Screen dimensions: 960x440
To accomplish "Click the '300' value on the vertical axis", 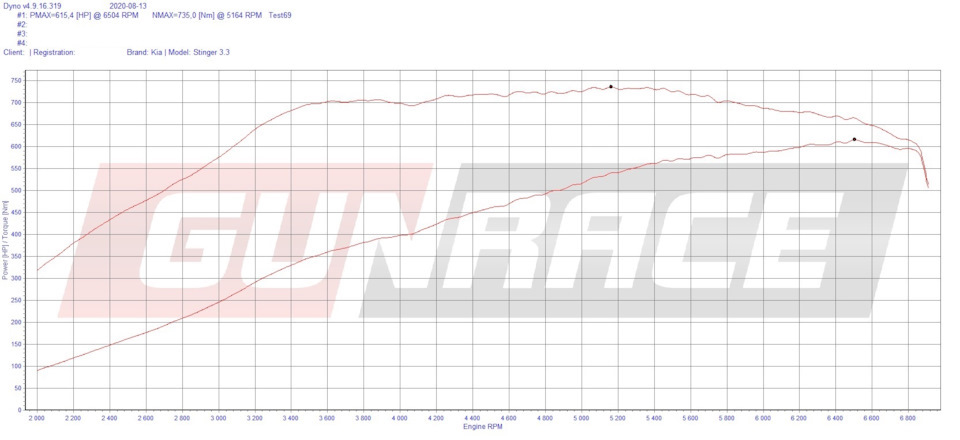I will coord(16,279).
